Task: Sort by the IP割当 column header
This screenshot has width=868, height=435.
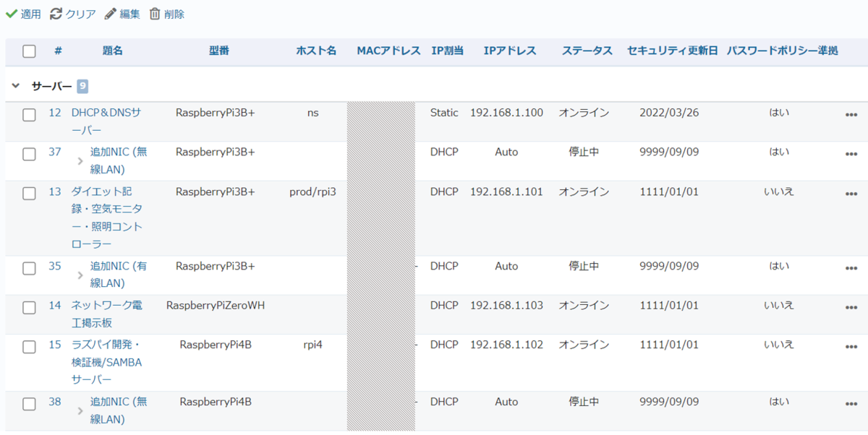Action: point(448,51)
